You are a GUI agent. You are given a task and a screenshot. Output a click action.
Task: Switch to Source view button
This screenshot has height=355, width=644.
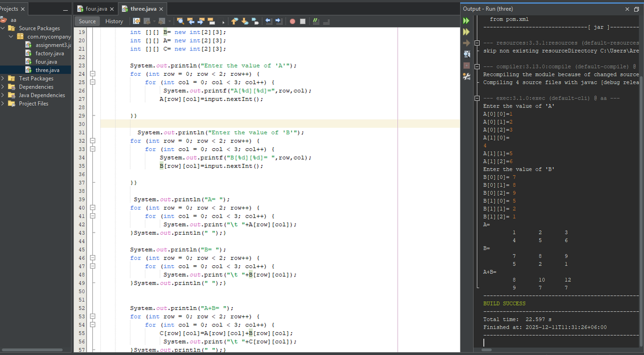(87, 21)
